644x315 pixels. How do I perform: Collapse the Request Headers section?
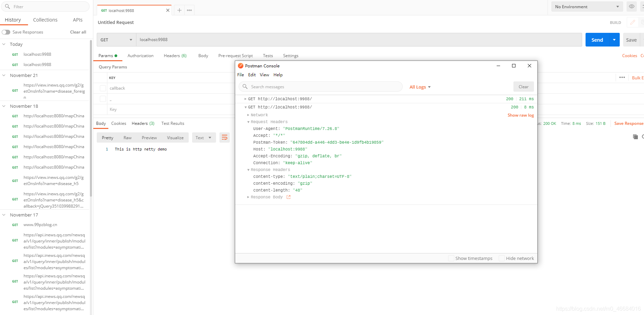point(248,122)
